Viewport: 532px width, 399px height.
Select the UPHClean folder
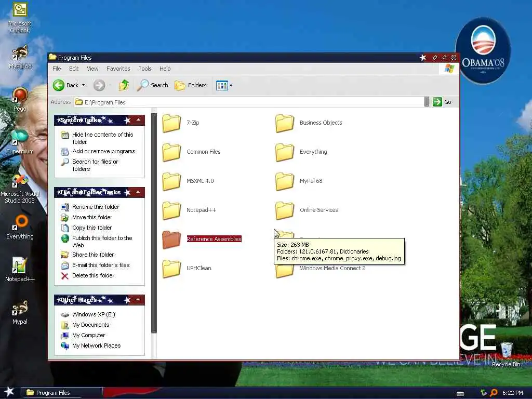(x=187, y=269)
